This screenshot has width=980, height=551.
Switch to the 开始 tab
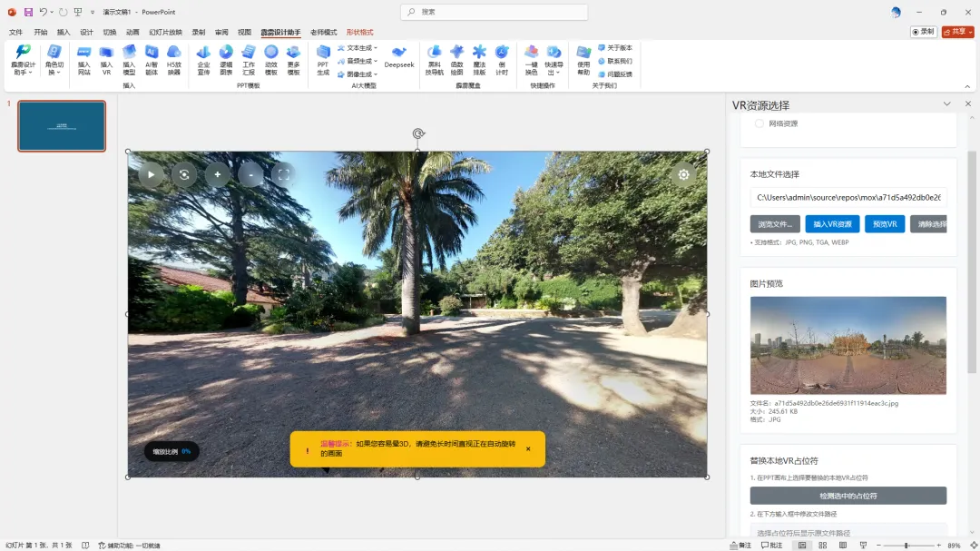point(41,32)
